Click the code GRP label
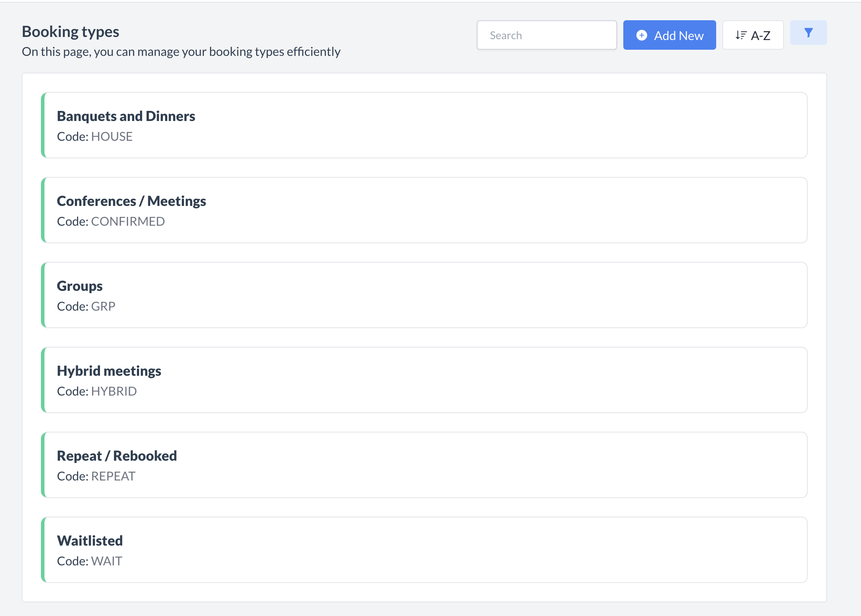 click(x=86, y=306)
